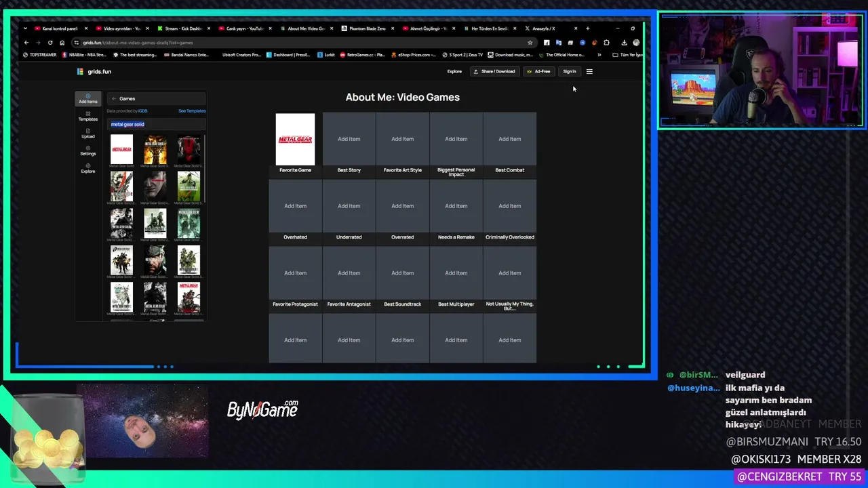This screenshot has height=488, width=868.
Task: Open Explore in the left sidebar
Action: 88,168
